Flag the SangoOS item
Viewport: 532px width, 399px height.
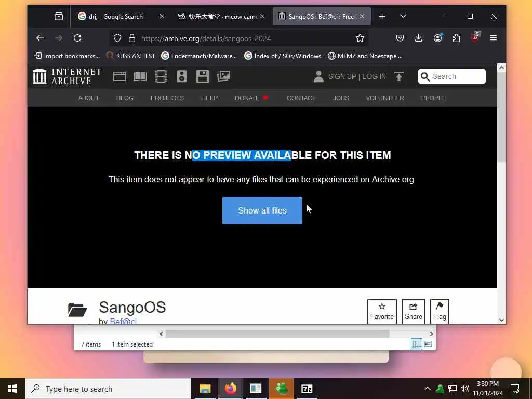(440, 312)
